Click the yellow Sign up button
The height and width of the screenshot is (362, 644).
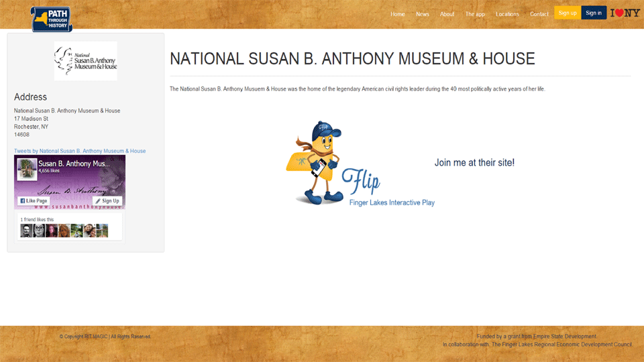click(568, 13)
